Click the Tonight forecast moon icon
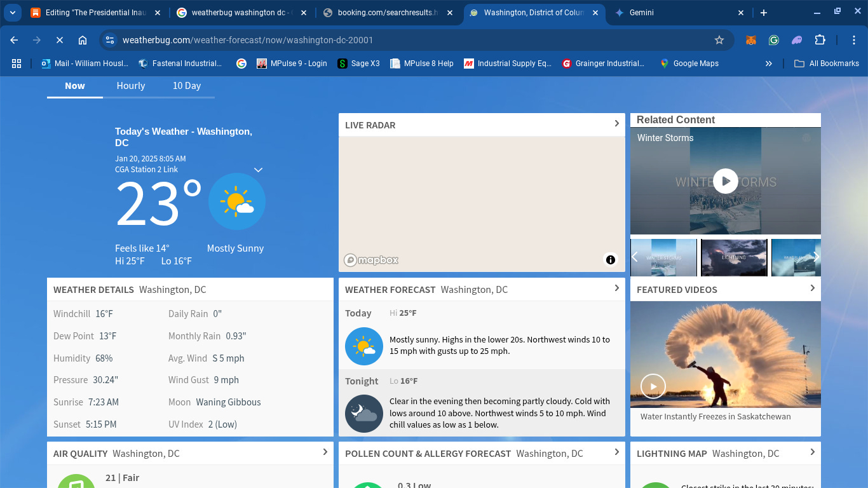868x488 pixels. pyautogui.click(x=364, y=414)
